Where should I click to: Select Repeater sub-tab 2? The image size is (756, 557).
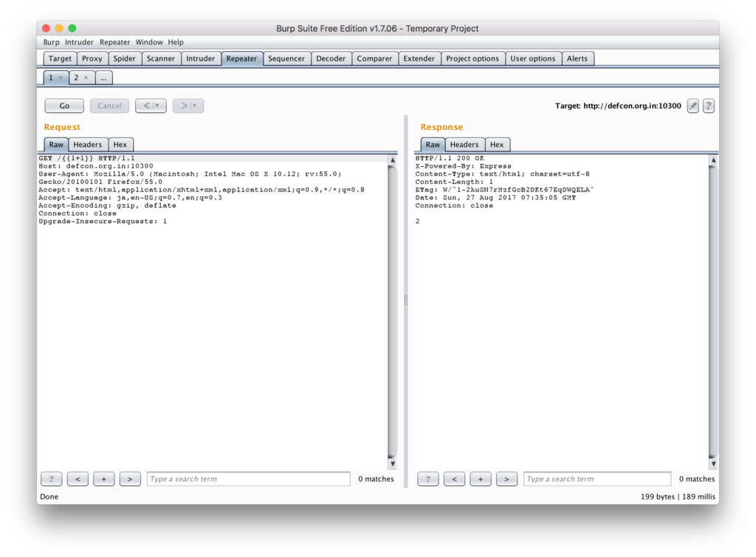76,78
